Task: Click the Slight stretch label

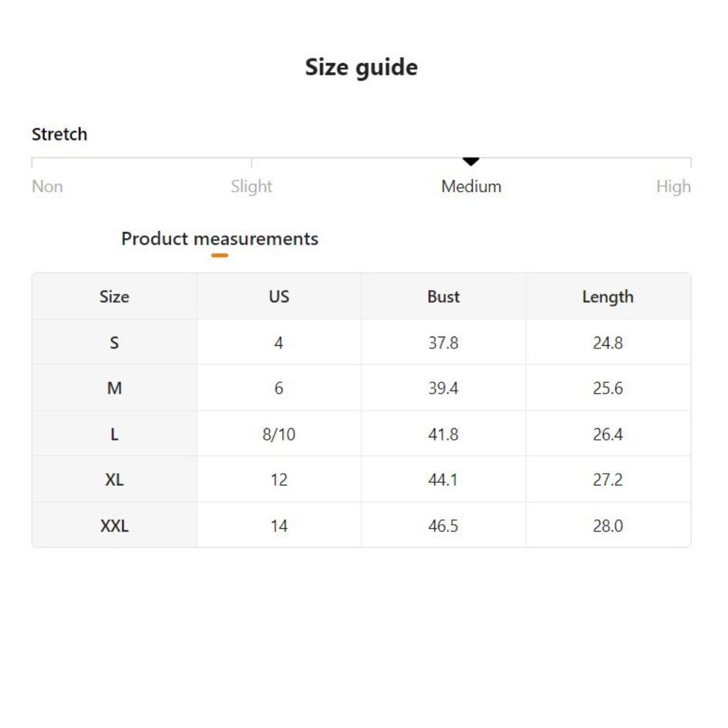Action: tap(251, 186)
